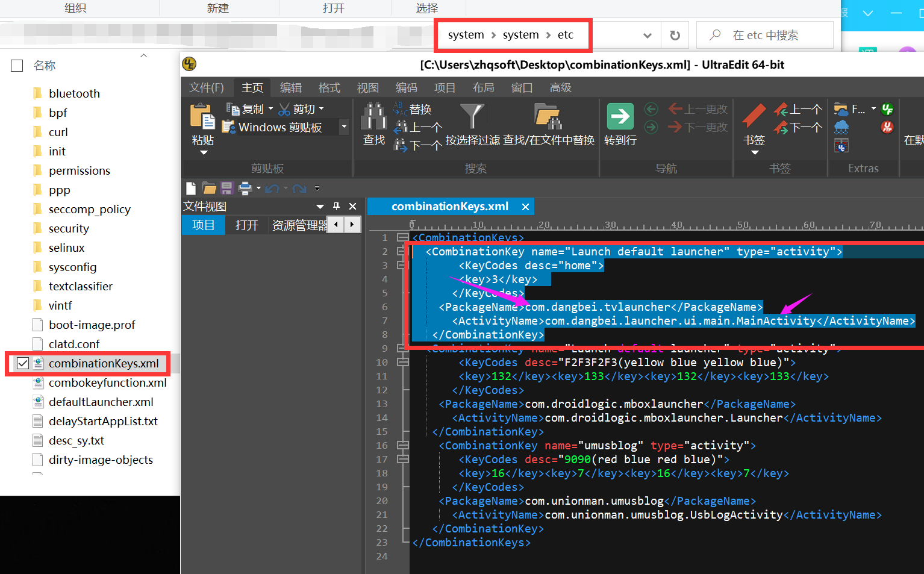Open the Cut (剪切) dropdown arrow
This screenshot has height=574, width=924.
[321, 109]
